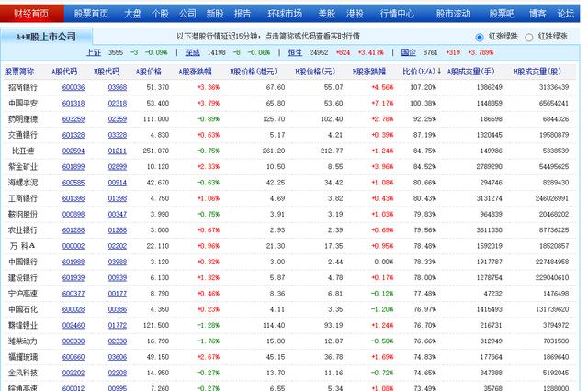Open the H-share code link for 中国银行
Image resolution: width=588 pixels, height=391 pixels.
pyautogui.click(x=118, y=262)
